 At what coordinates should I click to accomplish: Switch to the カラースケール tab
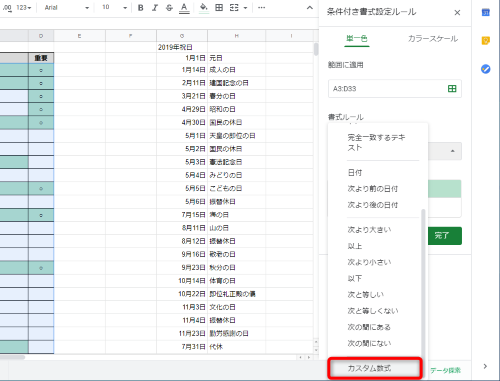pos(433,39)
